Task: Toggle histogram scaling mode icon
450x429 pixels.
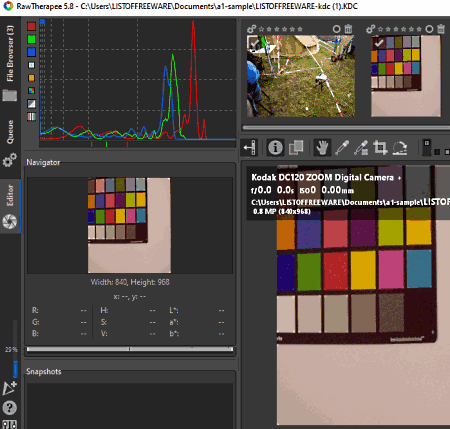Action: click(31, 104)
